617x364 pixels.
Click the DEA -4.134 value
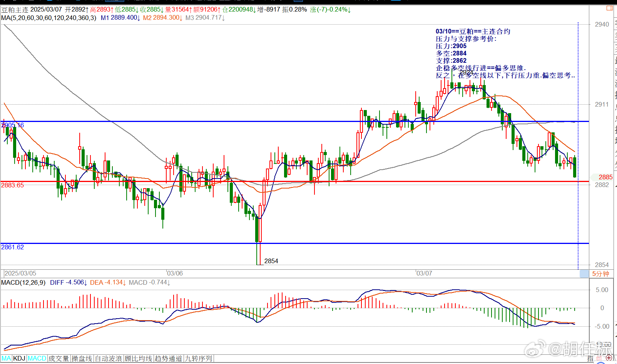point(108,282)
